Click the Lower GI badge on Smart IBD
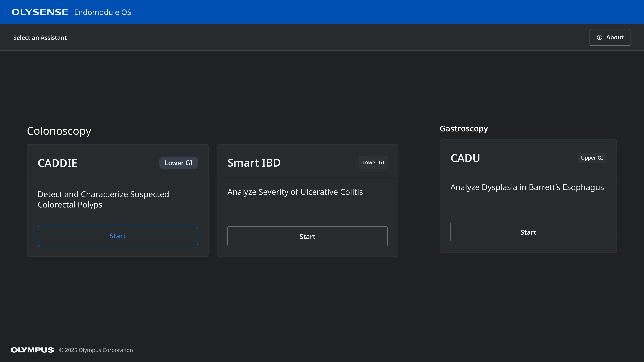Image resolution: width=644 pixels, height=362 pixels. [x=373, y=162]
